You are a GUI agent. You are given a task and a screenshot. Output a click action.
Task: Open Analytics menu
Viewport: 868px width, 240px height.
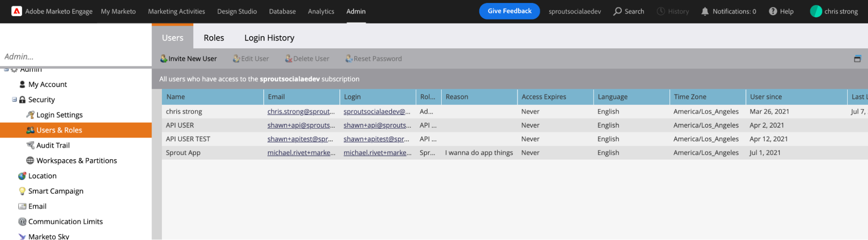pos(321,11)
